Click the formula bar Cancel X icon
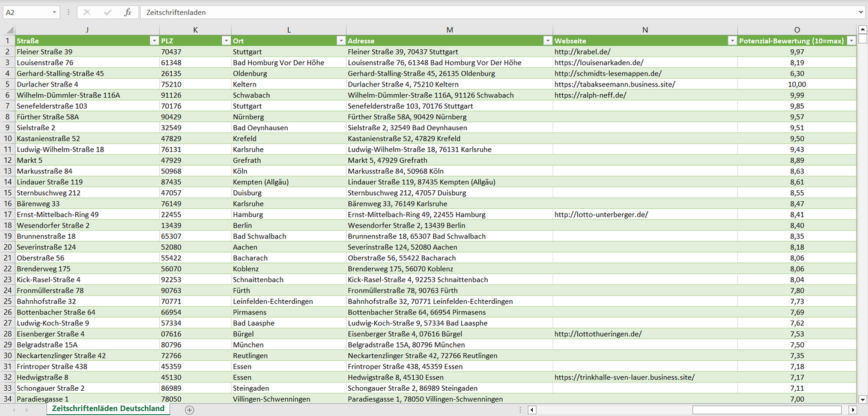 tap(87, 12)
